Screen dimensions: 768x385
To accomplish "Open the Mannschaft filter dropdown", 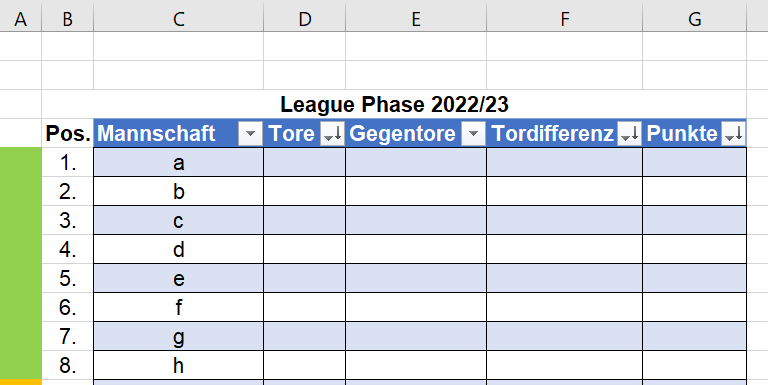I will point(250,133).
